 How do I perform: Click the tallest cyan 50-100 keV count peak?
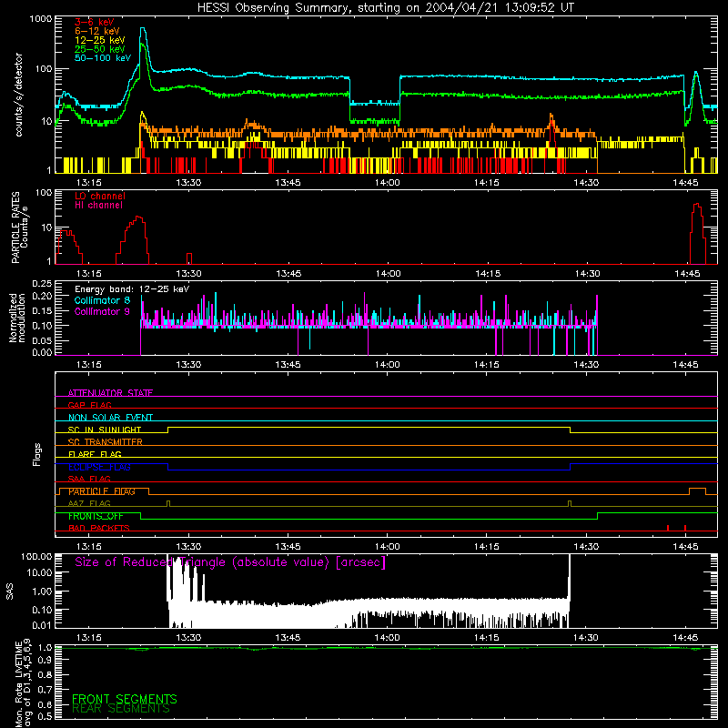(143, 29)
